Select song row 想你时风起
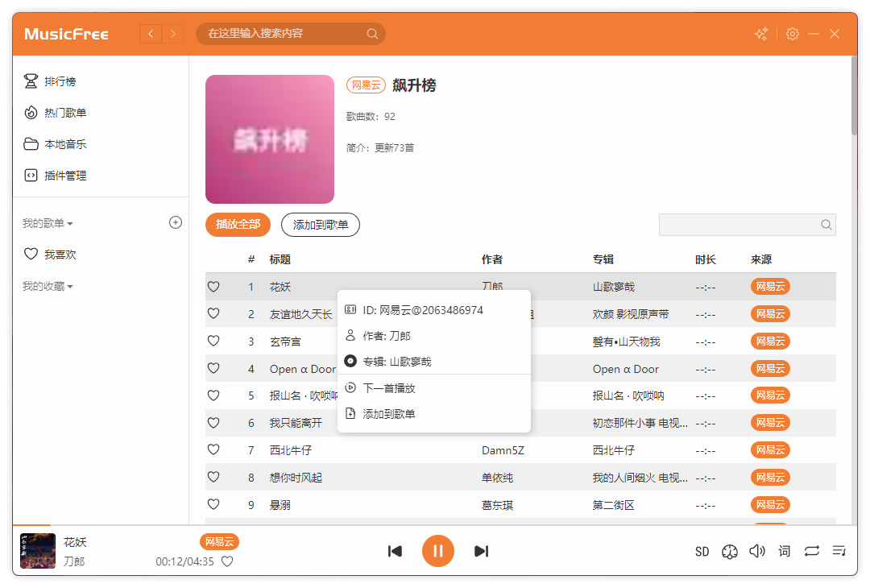870x588 pixels. coord(520,477)
